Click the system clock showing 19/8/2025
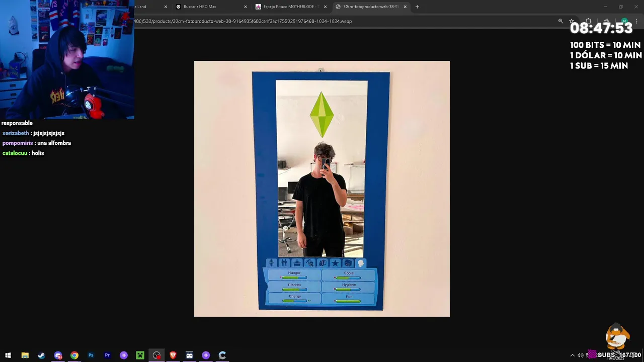This screenshot has width=644, height=362. pyautogui.click(x=615, y=355)
